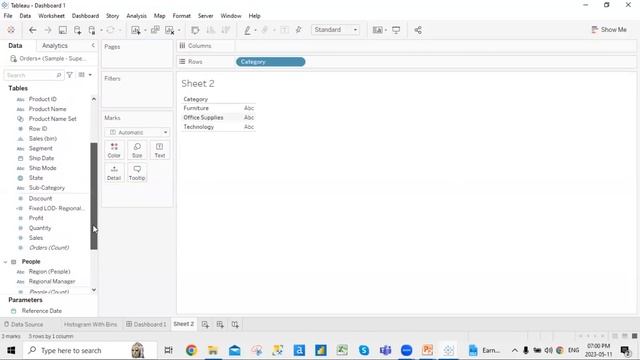This screenshot has height=360, width=640.
Task: Select the Reference Date parameter
Action: click(42, 311)
